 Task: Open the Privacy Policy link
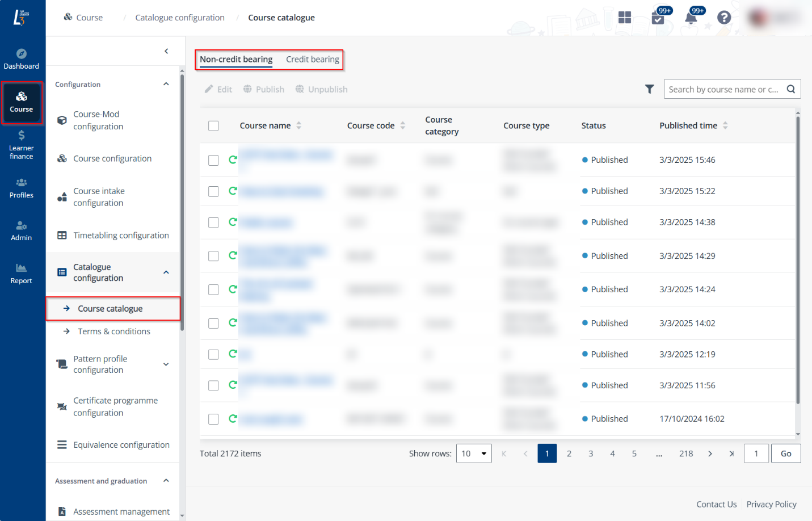(x=771, y=504)
